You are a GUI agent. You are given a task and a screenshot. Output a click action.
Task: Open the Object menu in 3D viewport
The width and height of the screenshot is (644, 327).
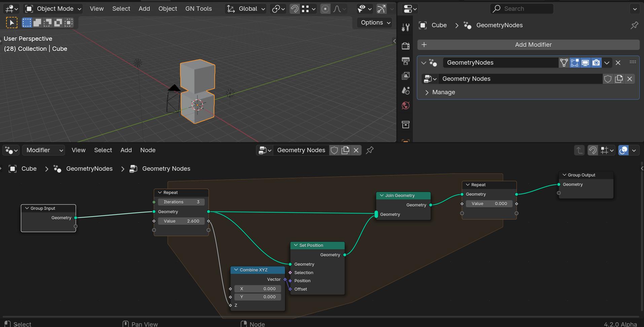tap(168, 9)
